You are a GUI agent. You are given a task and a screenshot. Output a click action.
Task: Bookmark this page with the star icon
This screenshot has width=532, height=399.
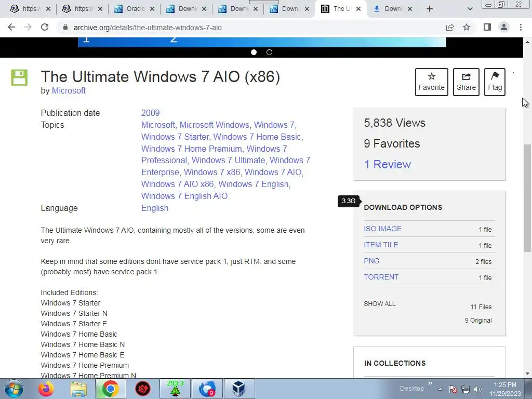467,28
